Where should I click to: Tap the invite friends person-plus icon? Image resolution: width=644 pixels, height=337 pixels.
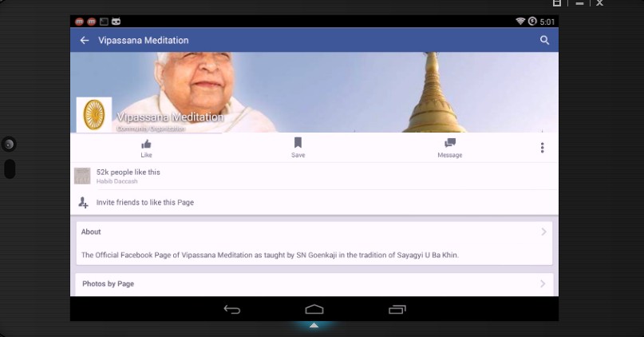click(83, 202)
